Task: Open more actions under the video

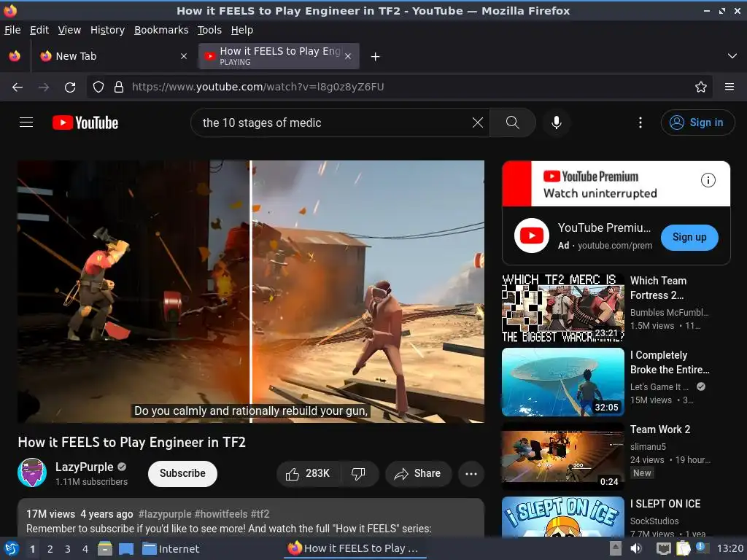Action: pos(471,473)
